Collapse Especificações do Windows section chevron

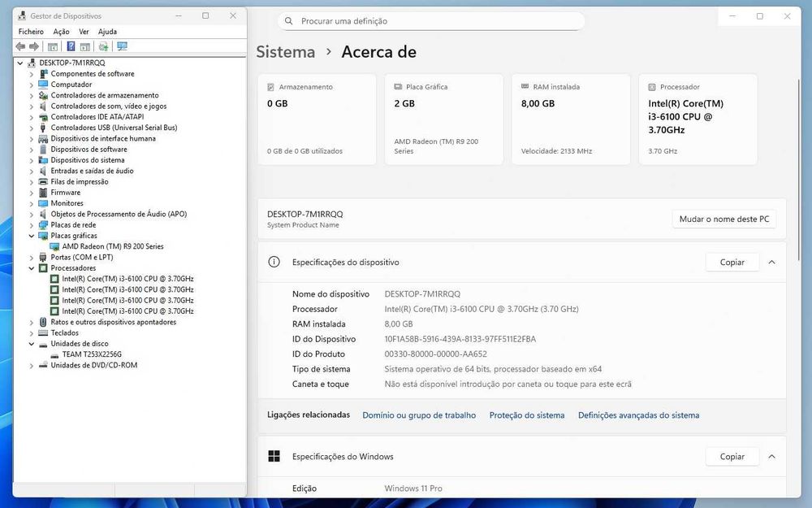pos(771,456)
